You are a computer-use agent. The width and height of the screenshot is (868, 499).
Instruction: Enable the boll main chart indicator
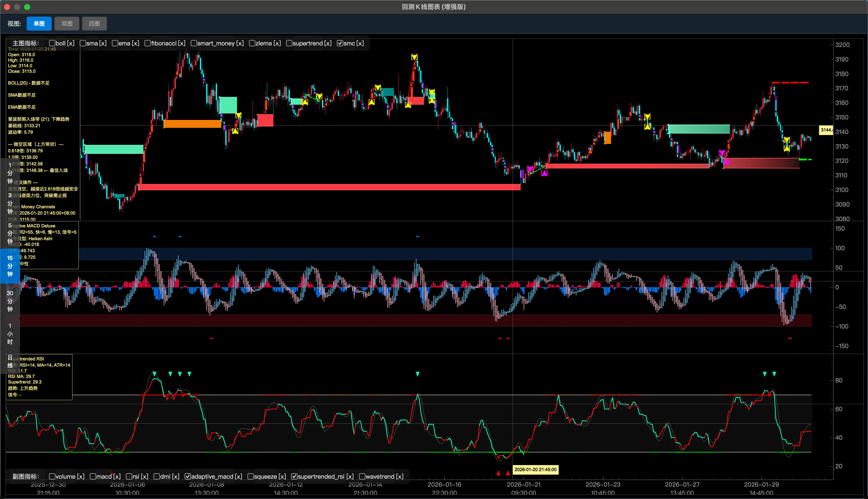coord(52,43)
